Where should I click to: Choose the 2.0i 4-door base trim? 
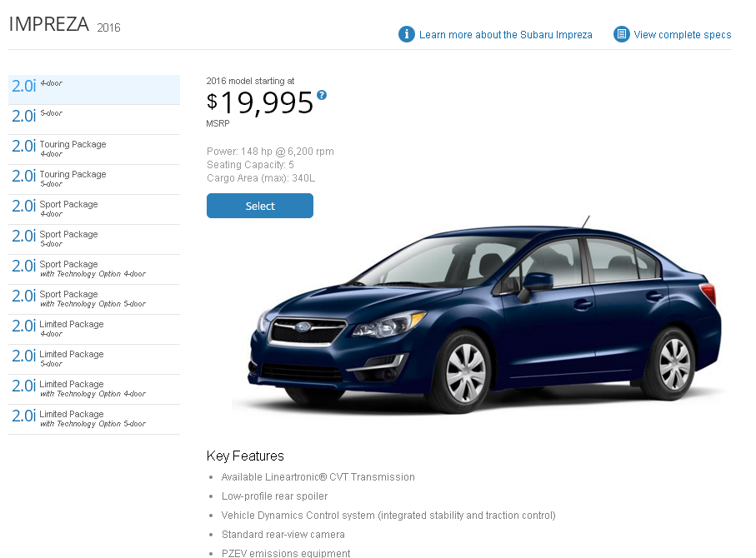94,90
